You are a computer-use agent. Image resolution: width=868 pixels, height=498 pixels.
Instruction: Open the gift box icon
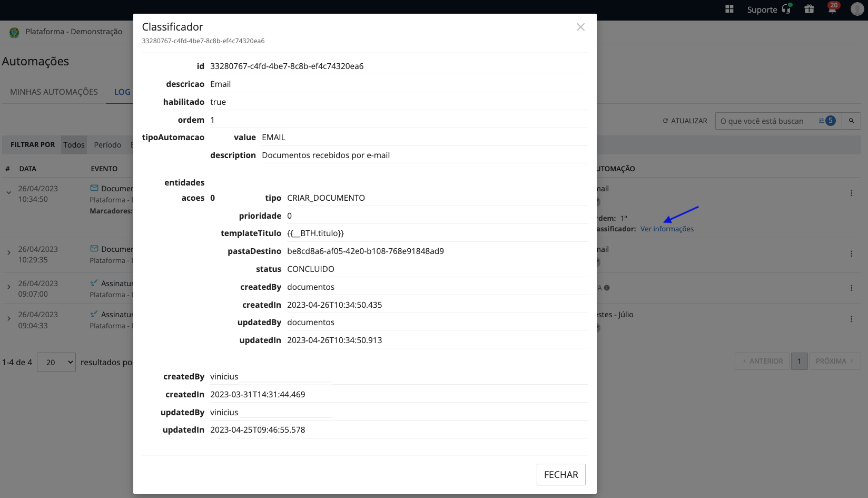(x=809, y=9)
